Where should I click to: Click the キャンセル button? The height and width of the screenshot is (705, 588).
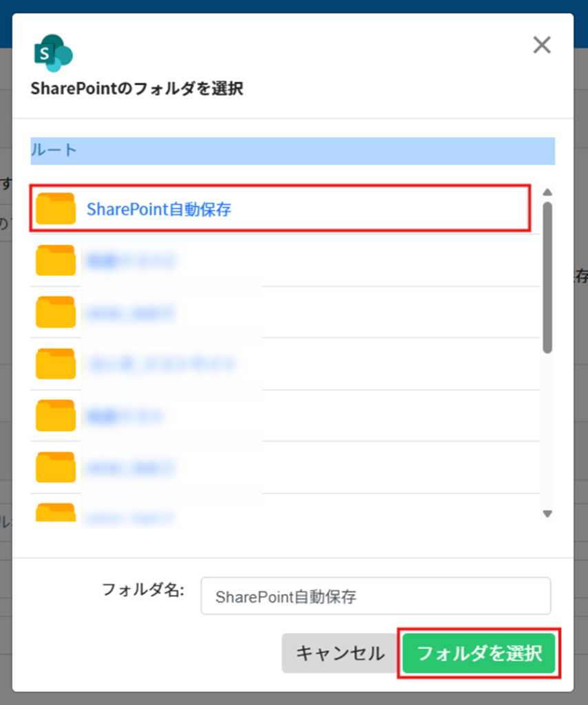click(340, 653)
